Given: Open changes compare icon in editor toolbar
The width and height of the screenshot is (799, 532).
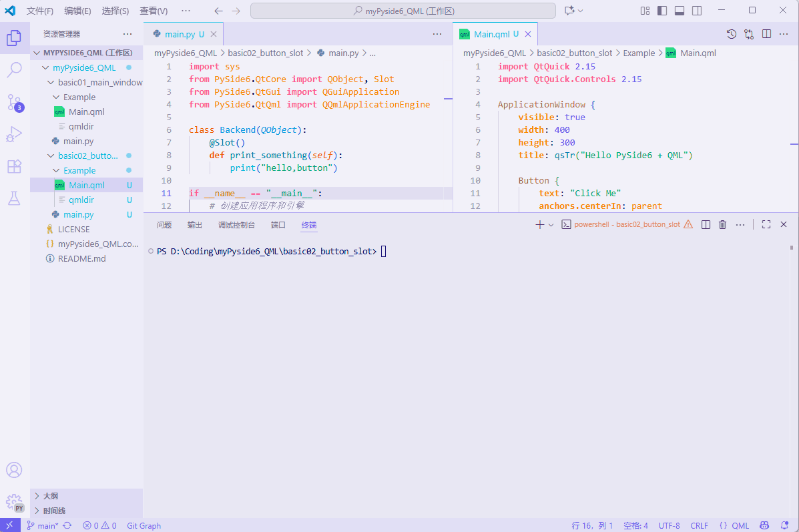Looking at the screenshot, I should 748,34.
